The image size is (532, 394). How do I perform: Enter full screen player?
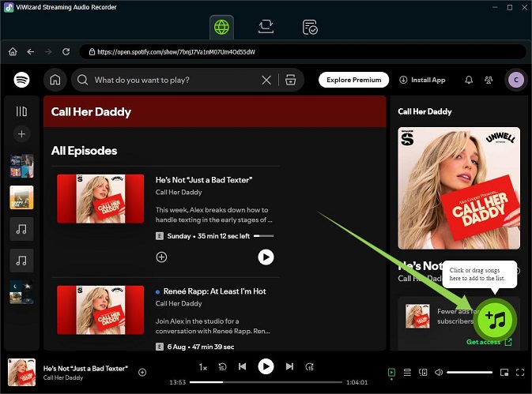(520, 373)
